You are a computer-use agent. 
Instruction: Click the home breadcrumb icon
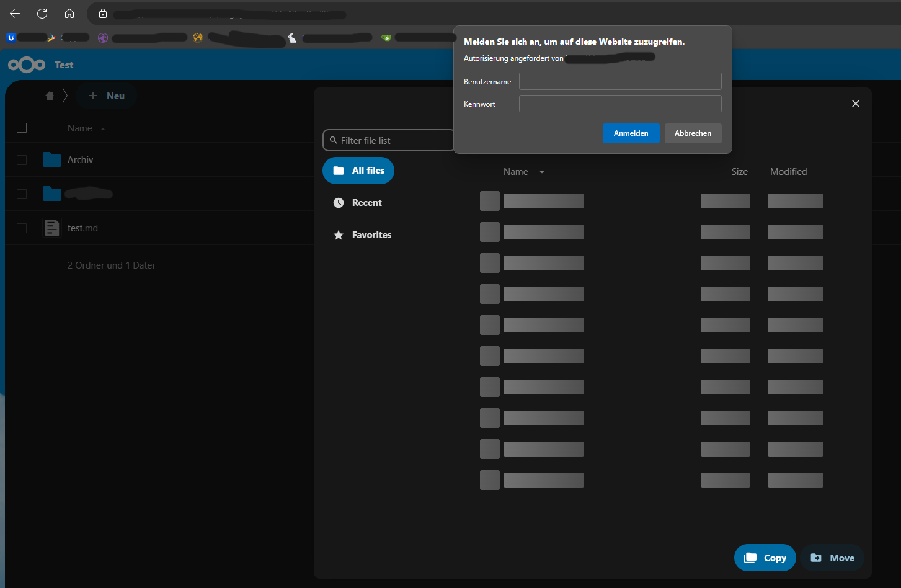point(50,96)
